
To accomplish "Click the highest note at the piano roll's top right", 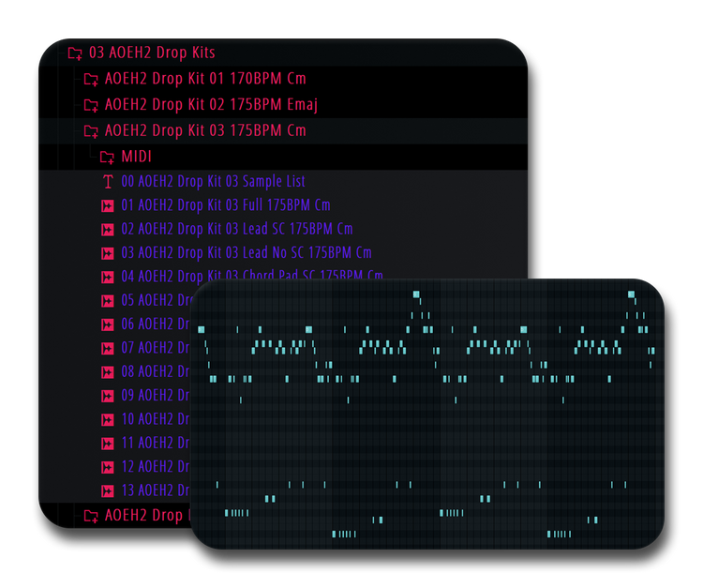I will pyautogui.click(x=631, y=294).
